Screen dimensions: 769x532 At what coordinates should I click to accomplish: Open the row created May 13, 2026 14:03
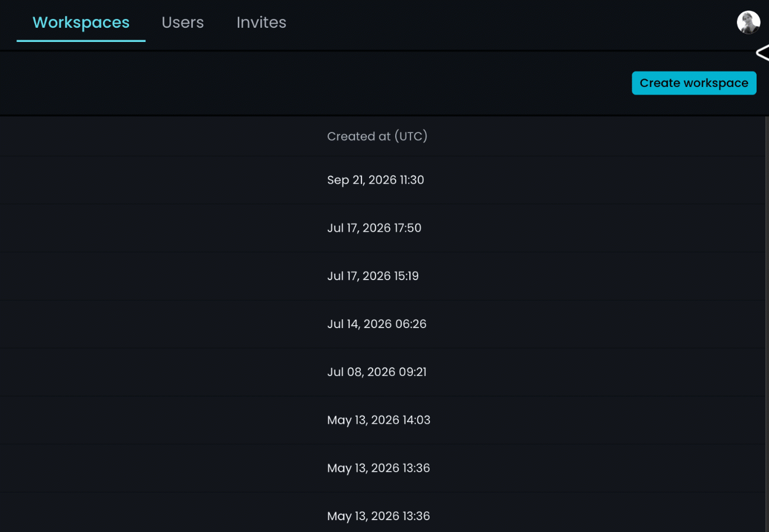coord(383,420)
